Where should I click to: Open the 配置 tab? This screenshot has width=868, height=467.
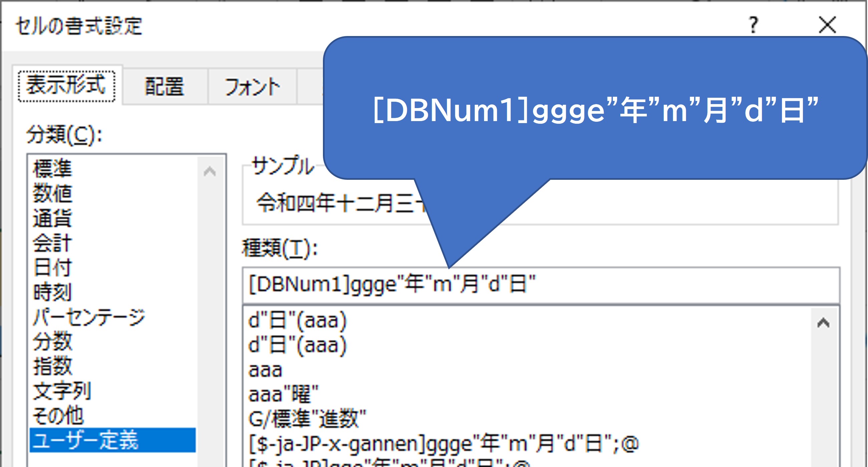[x=164, y=87]
